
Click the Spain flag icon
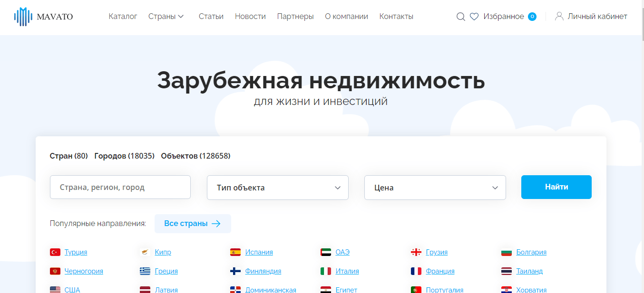[x=235, y=252]
